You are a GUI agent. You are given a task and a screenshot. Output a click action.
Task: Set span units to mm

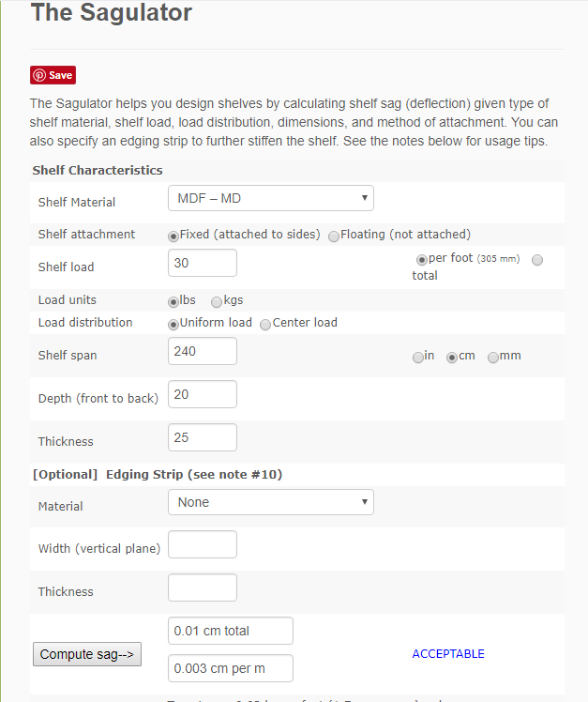pyautogui.click(x=493, y=358)
